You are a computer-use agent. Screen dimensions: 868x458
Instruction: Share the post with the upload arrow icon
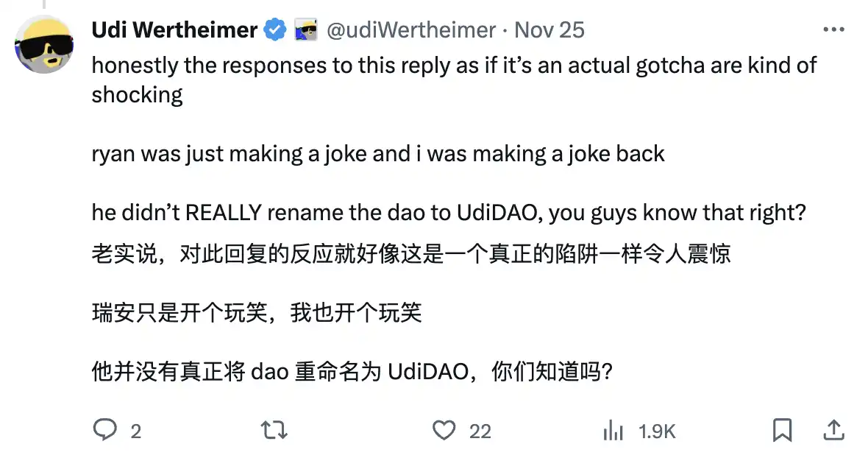833,429
